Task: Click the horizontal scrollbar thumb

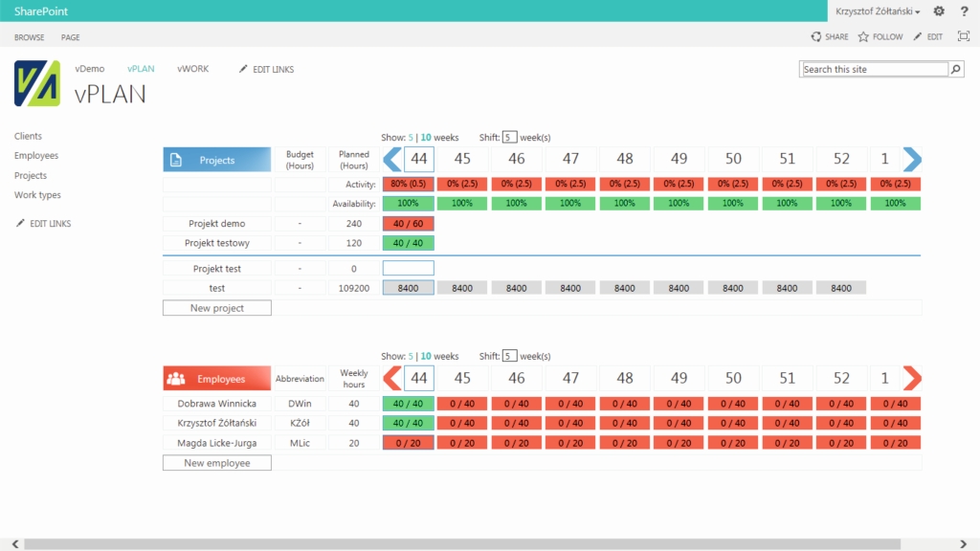Action: (x=462, y=544)
